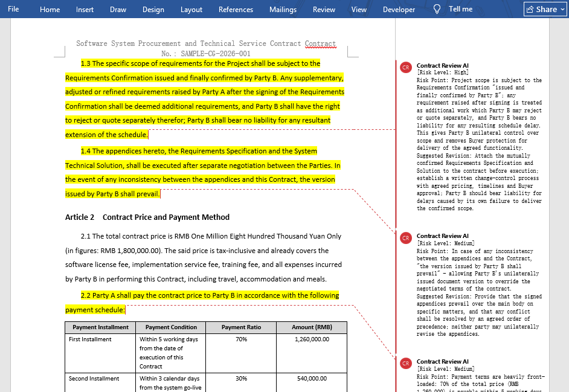This screenshot has height=392, width=569.
Task: Click highlighted clause 2.2 payment schedule text
Action: pyautogui.click(x=202, y=303)
